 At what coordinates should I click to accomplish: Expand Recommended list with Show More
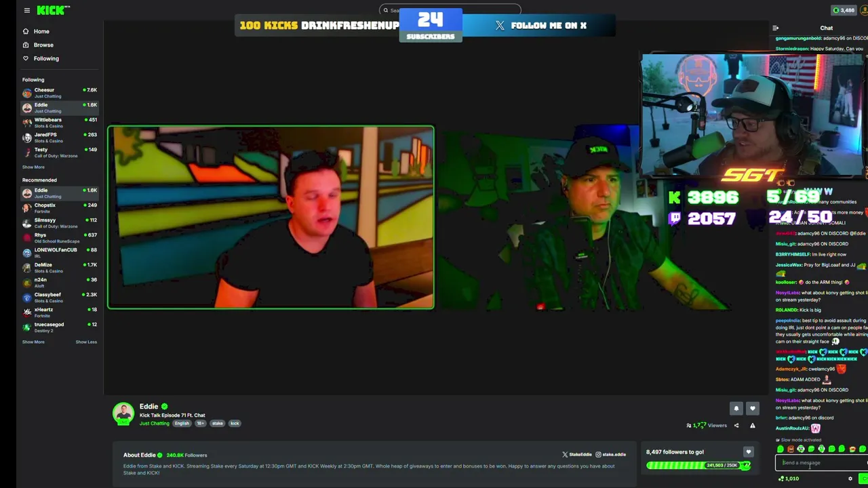33,342
